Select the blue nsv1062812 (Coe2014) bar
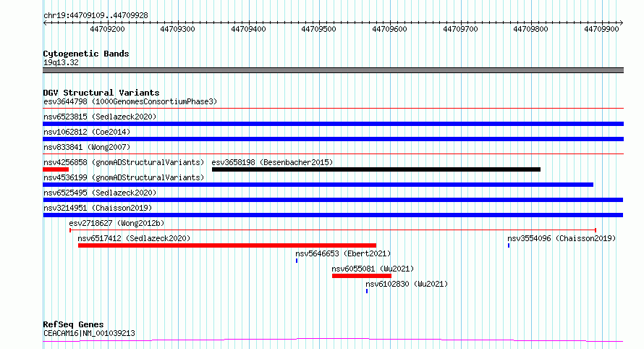Viewport: 644px width, 349px height. pos(333,139)
